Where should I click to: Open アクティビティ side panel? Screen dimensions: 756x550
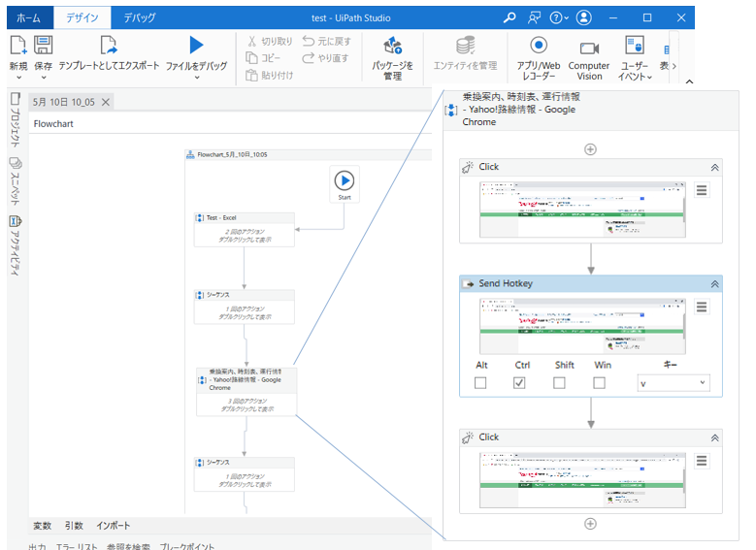click(x=15, y=245)
